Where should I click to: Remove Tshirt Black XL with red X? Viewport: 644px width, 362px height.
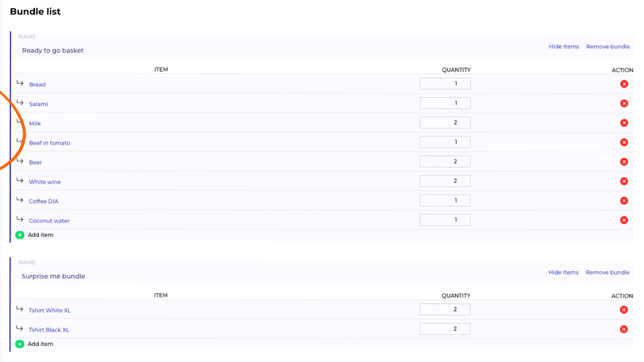(x=624, y=329)
